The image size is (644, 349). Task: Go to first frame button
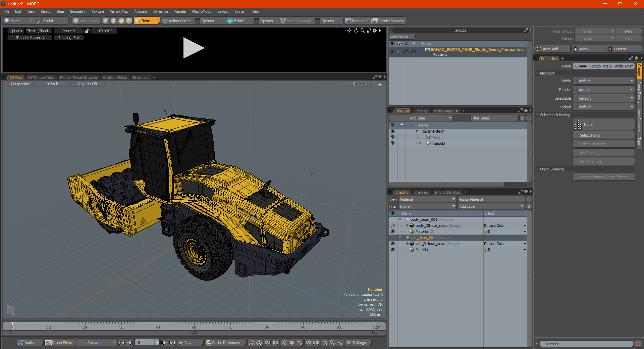[122, 343]
